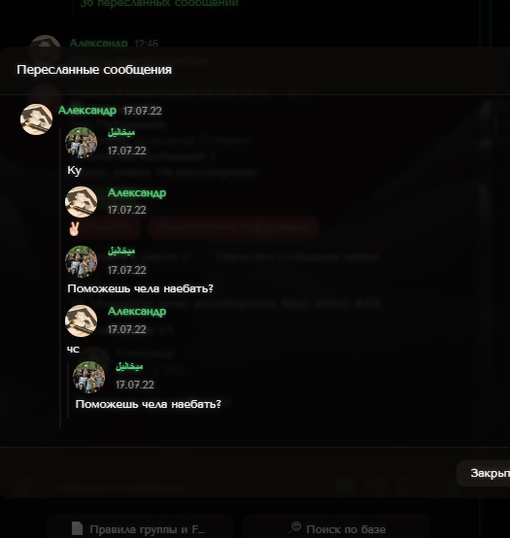The image size is (510, 538).
Task: Open the Поиск по базе button
Action: pos(337,527)
